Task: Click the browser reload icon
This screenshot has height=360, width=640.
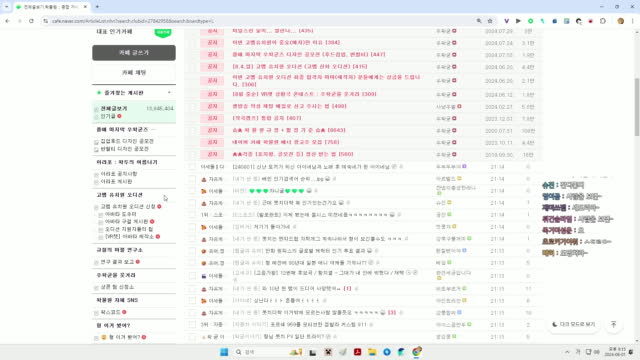Action: [31, 21]
